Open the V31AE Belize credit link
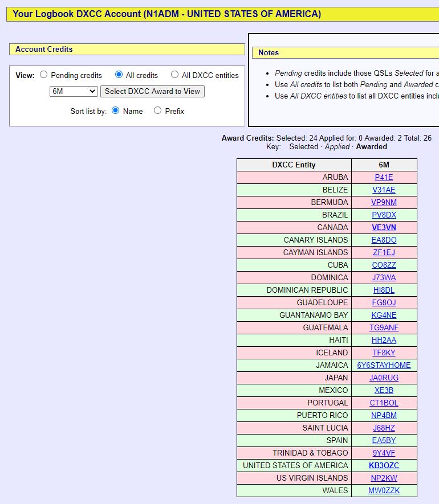The image size is (439, 504). 384,190
